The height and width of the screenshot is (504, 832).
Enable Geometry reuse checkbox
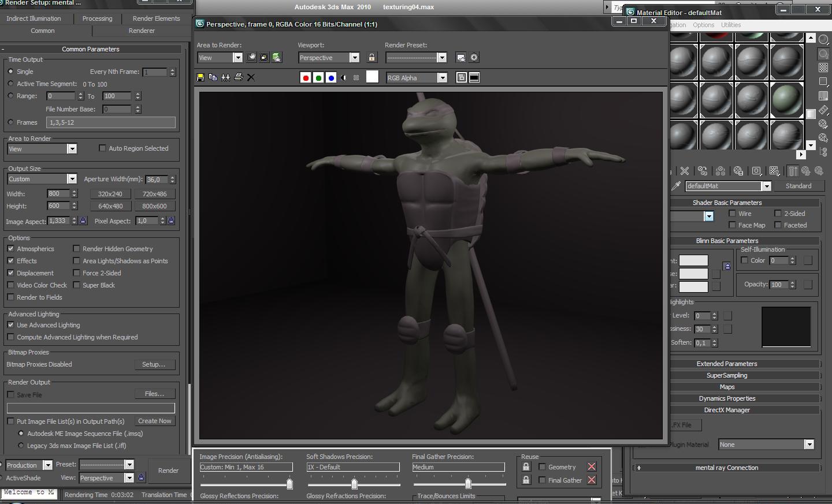click(x=542, y=467)
